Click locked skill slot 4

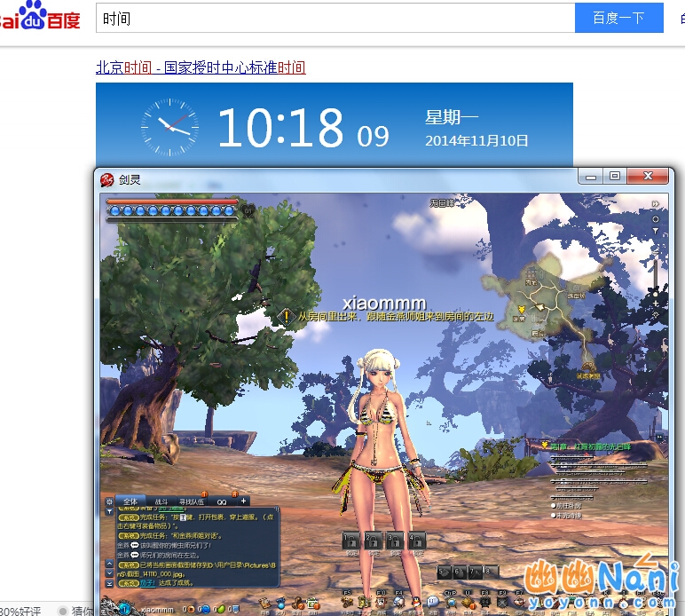(x=417, y=541)
